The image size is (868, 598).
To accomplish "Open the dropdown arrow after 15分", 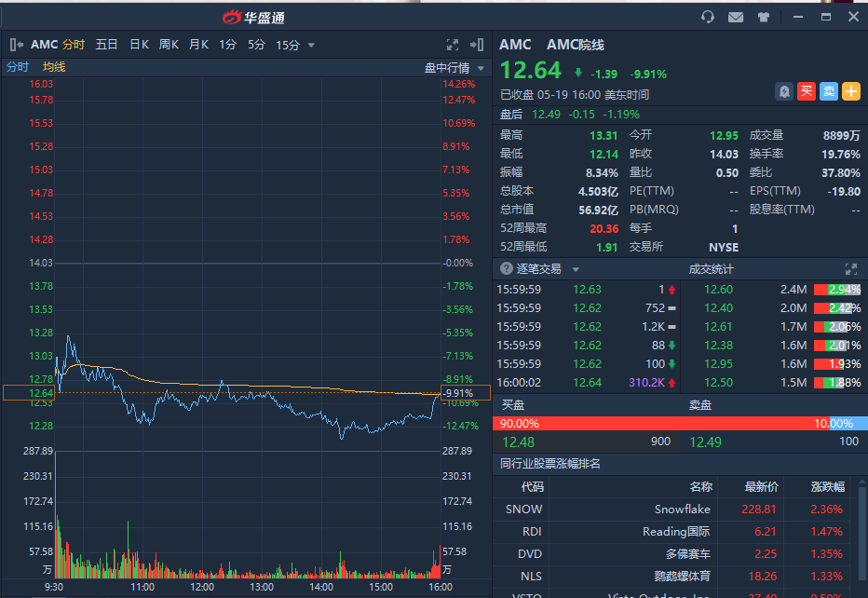I will click(311, 46).
